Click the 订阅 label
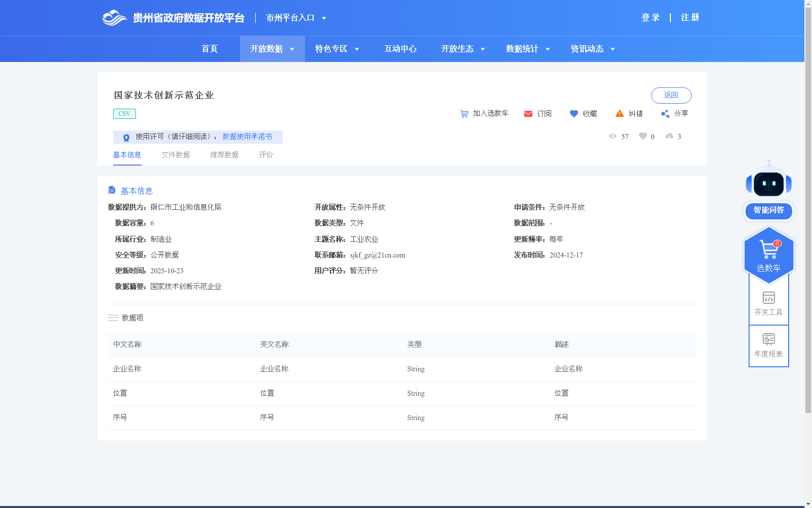 (x=545, y=114)
